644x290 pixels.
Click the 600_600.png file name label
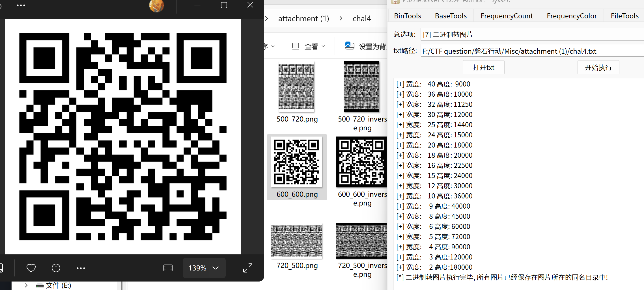297,194
